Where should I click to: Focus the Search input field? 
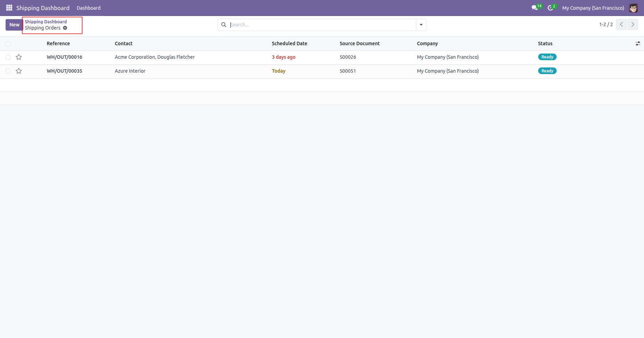click(x=322, y=25)
